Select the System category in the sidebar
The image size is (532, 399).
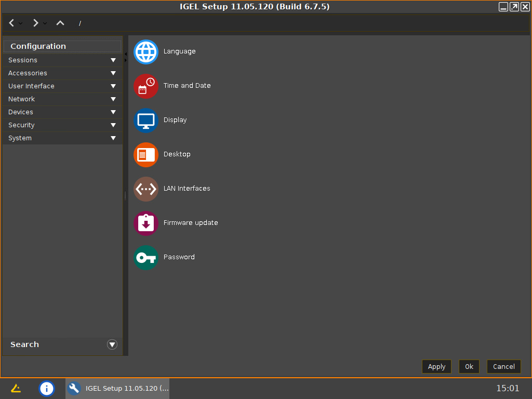[62, 138]
